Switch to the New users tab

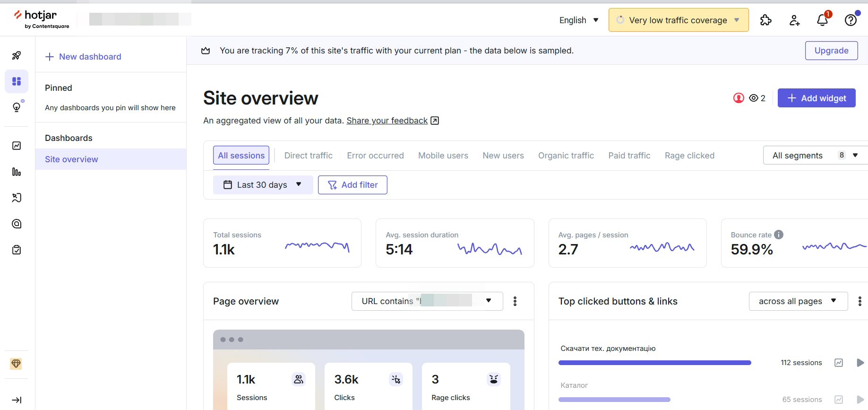click(x=503, y=156)
